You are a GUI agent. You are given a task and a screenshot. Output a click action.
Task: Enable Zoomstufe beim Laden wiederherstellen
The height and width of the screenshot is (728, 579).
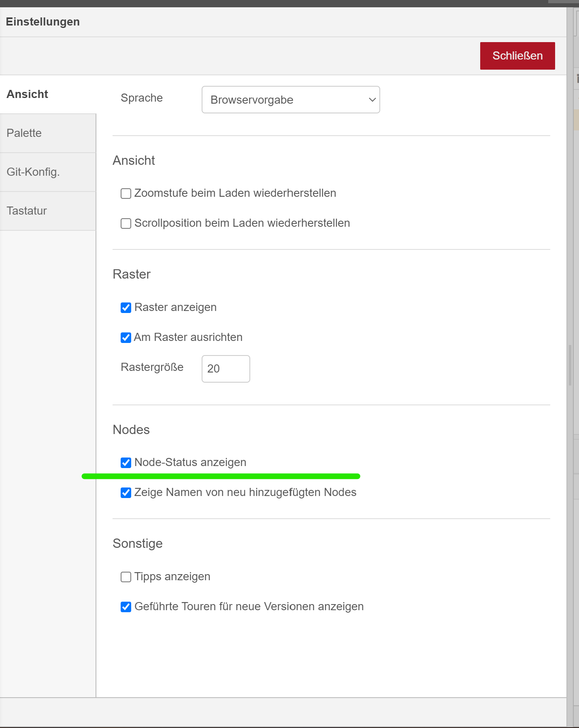click(126, 194)
